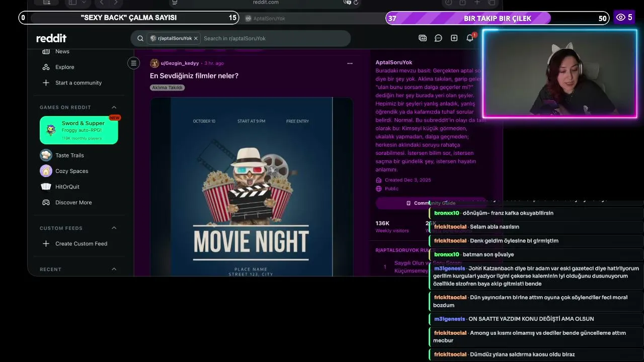
Task: Open u/Gezgin_kedyy profile link
Action: (x=180, y=63)
